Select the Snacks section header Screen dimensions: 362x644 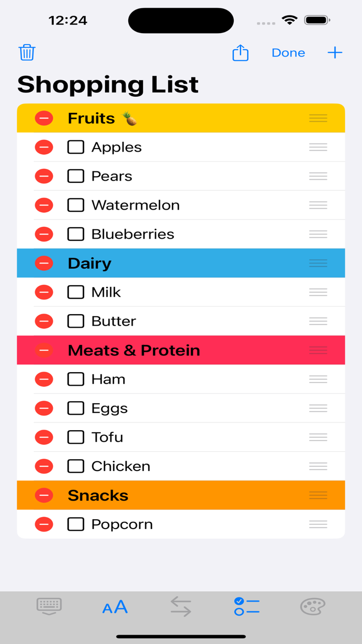click(98, 495)
